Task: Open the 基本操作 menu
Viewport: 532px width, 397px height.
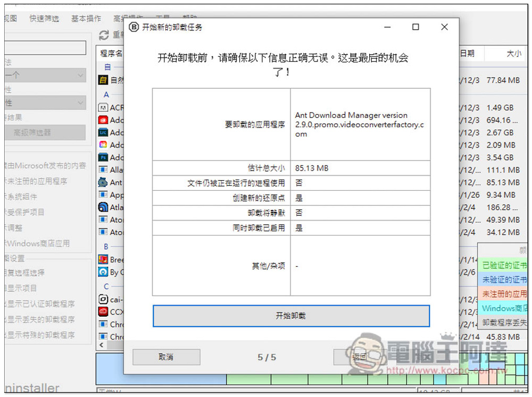Action: 86,19
